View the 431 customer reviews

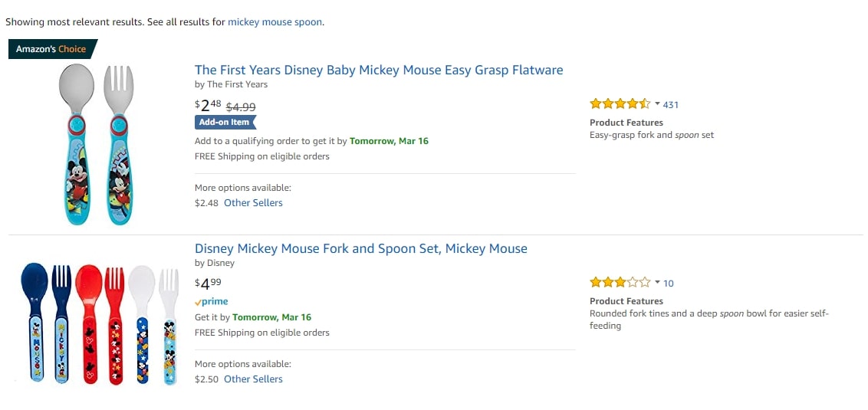[671, 105]
